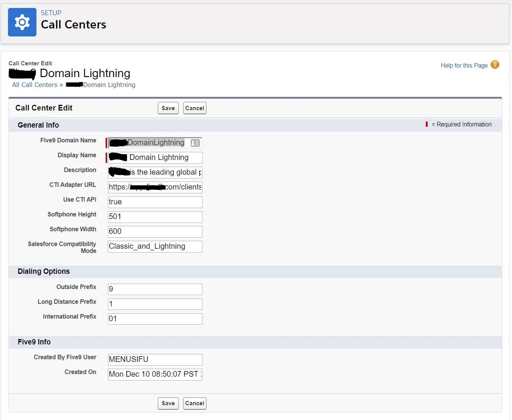Click the Softphone Width field showing 600

155,232
